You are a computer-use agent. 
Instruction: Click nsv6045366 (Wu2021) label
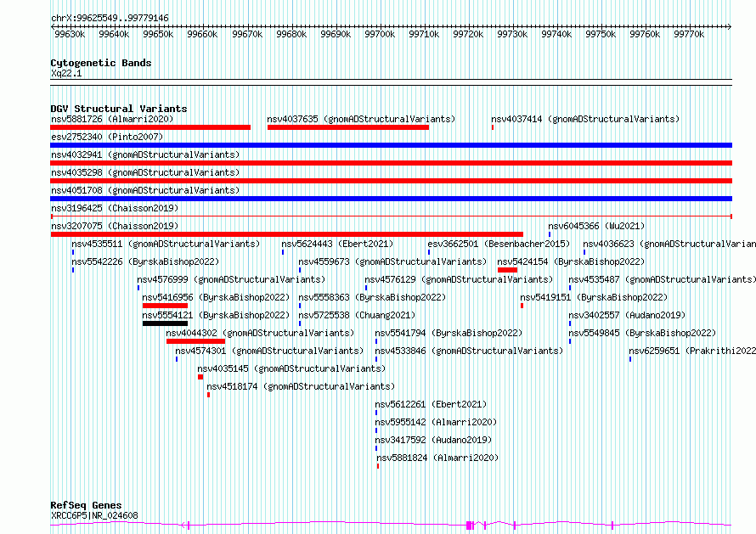pos(596,226)
